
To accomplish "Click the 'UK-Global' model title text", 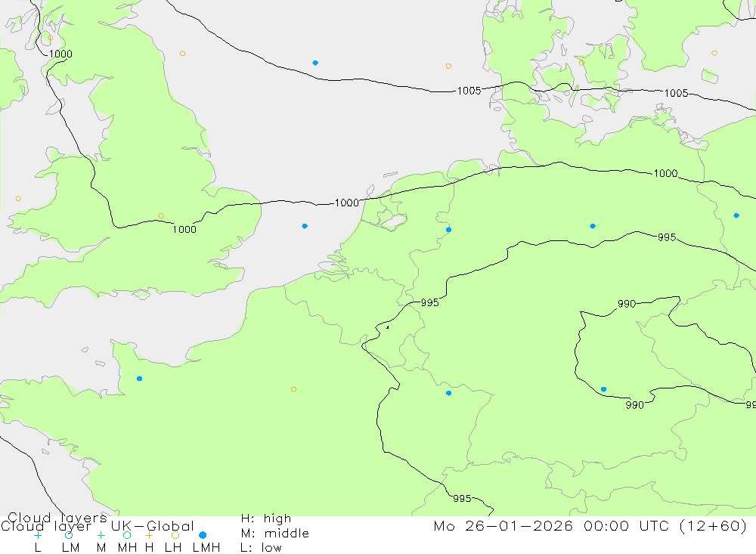I will [x=153, y=526].
